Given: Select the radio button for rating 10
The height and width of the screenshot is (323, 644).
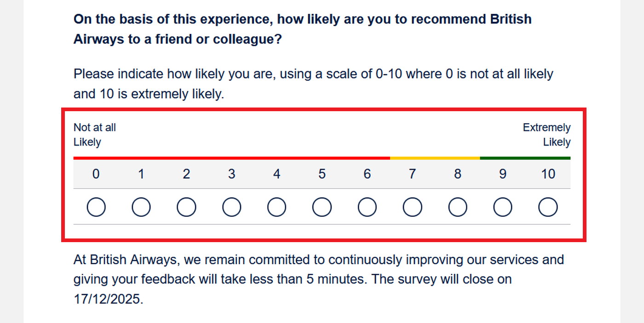Looking at the screenshot, I should (548, 208).
